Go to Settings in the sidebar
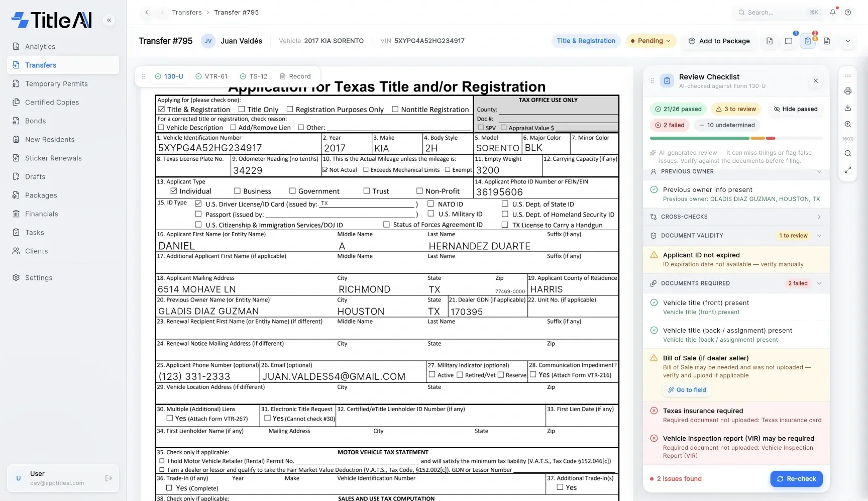The image size is (868, 501). (x=63, y=277)
